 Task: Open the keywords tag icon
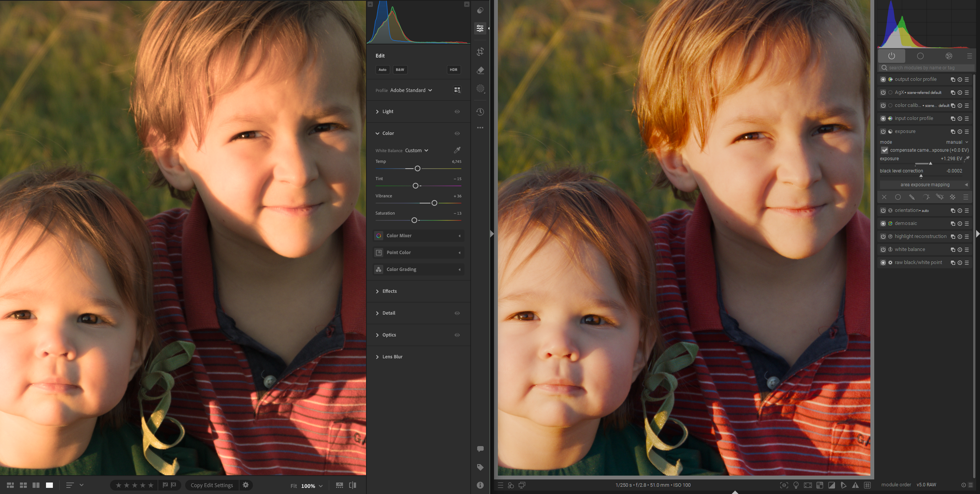(480, 467)
